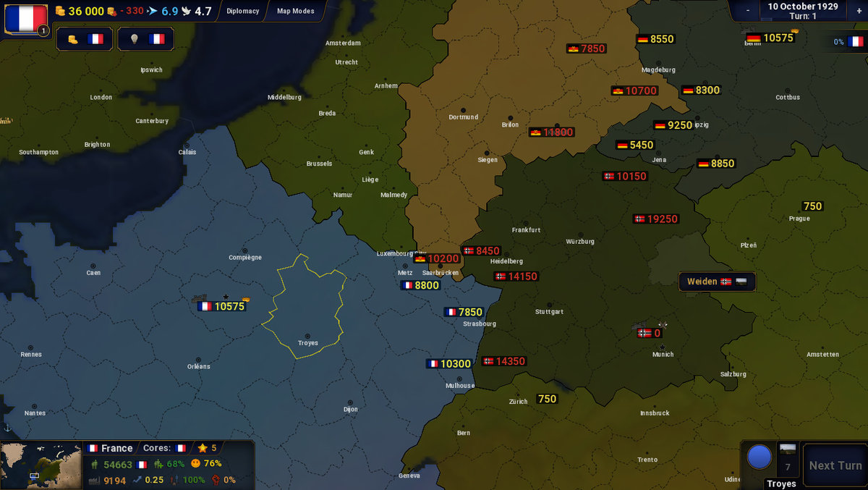Viewport: 868px width, 490px height.
Task: Select the German army of 9250 near Leipzig
Action: point(673,124)
